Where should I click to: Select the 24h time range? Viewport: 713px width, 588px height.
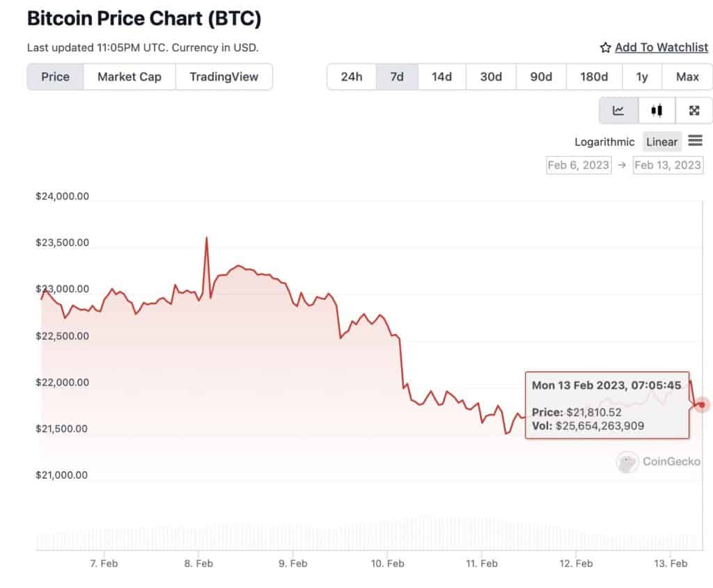click(x=352, y=77)
